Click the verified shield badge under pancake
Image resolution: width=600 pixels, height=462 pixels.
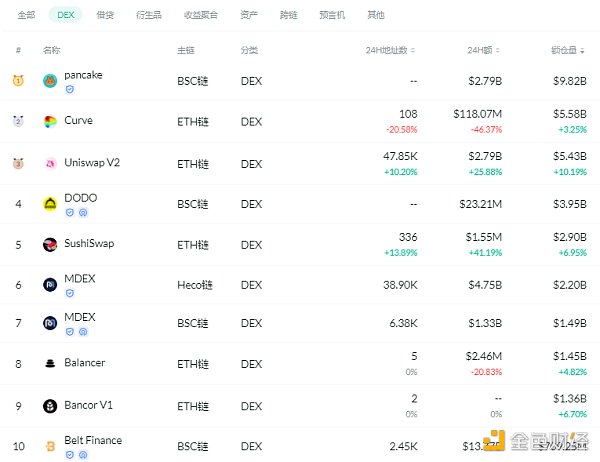coord(70,89)
